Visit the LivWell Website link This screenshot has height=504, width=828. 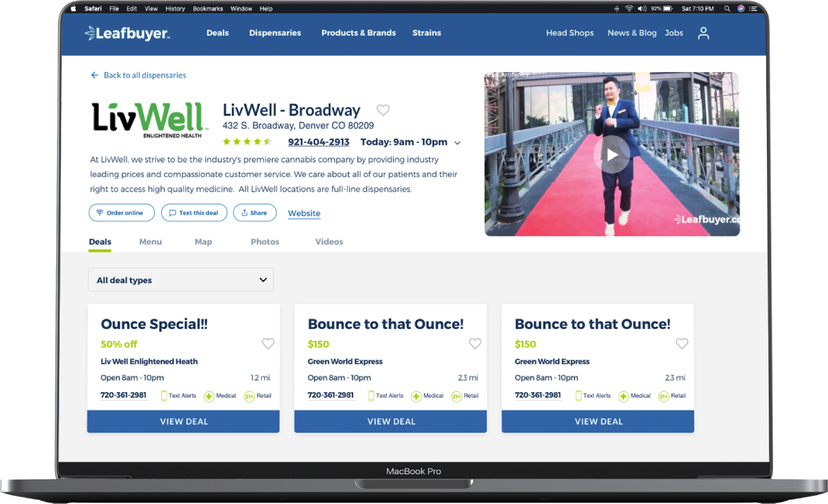point(304,214)
